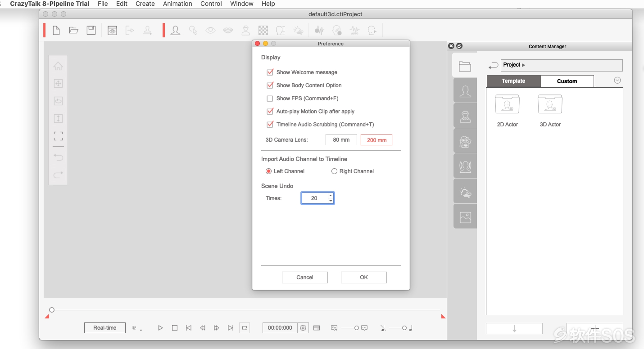Click the pan/move camera tool icon
Image resolution: width=644 pixels, height=349 pixels.
click(x=58, y=83)
